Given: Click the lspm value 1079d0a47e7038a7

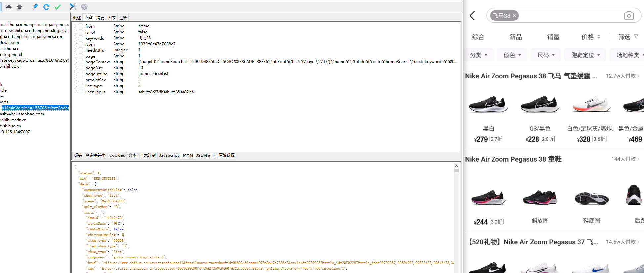Looking at the screenshot, I should [157, 44].
